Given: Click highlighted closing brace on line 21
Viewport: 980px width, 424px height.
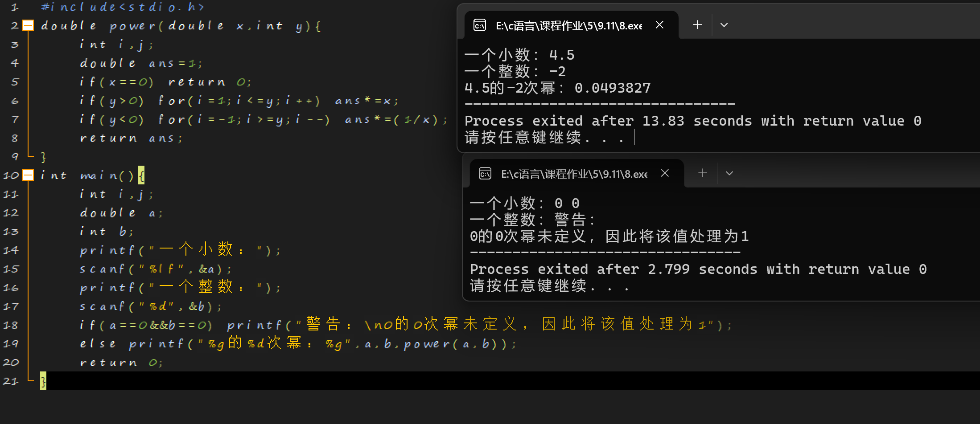Looking at the screenshot, I should tap(43, 381).
